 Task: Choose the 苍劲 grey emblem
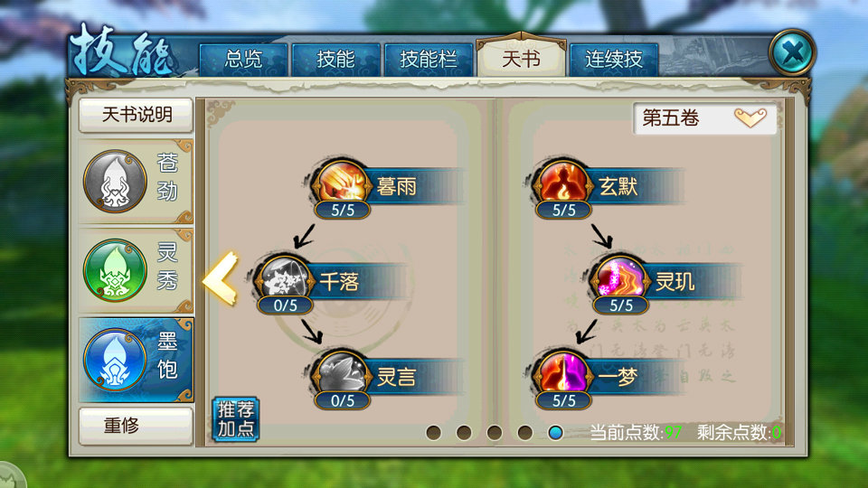115,181
